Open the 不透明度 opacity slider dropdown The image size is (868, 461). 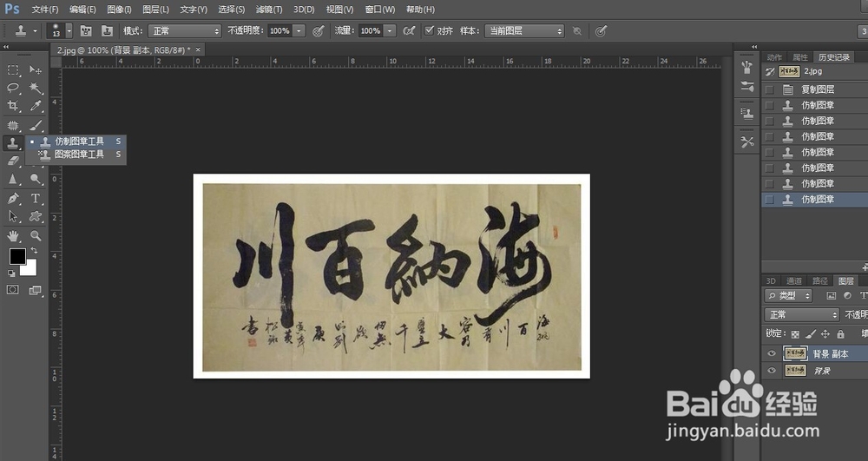tap(299, 31)
